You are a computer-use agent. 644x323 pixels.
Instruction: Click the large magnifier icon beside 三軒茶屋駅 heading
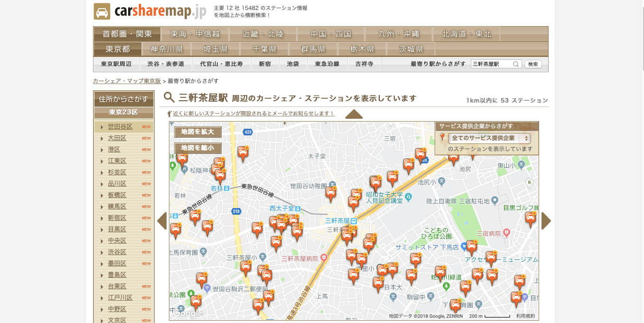coord(169,98)
